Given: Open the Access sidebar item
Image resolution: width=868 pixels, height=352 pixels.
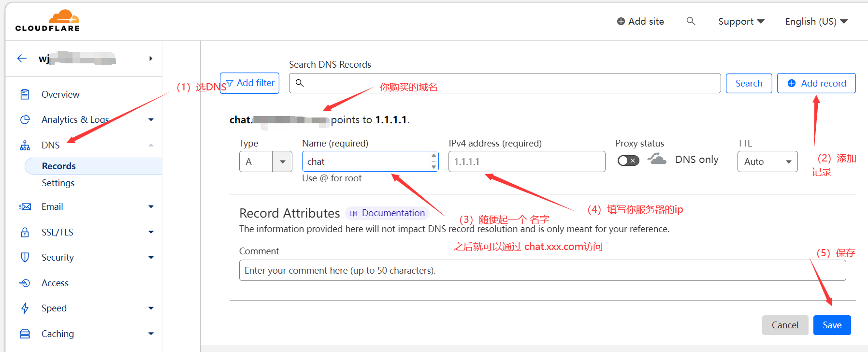Looking at the screenshot, I should tap(55, 283).
